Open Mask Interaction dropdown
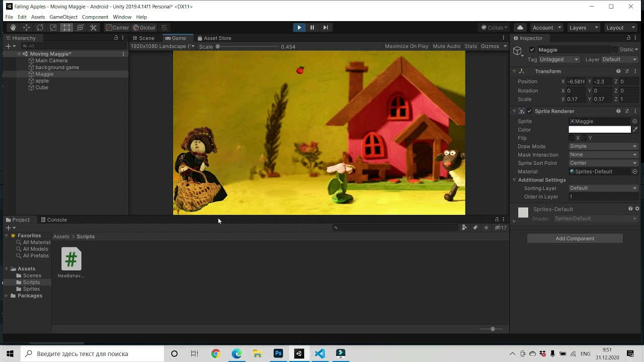The image size is (644, 362). pyautogui.click(x=603, y=155)
